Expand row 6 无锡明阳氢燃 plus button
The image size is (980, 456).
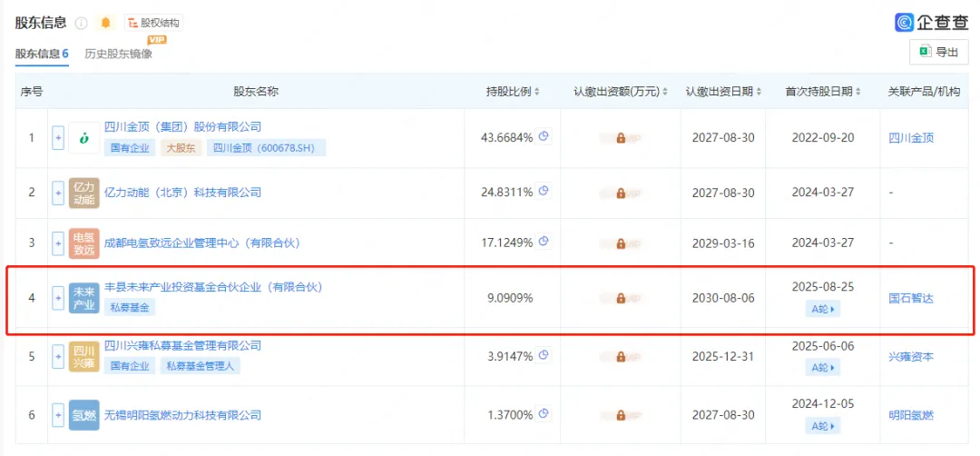click(x=57, y=415)
